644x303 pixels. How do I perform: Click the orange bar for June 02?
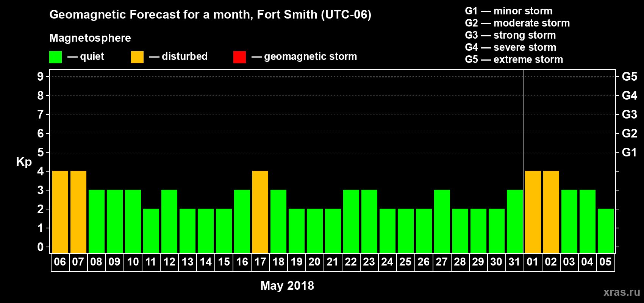551,212
